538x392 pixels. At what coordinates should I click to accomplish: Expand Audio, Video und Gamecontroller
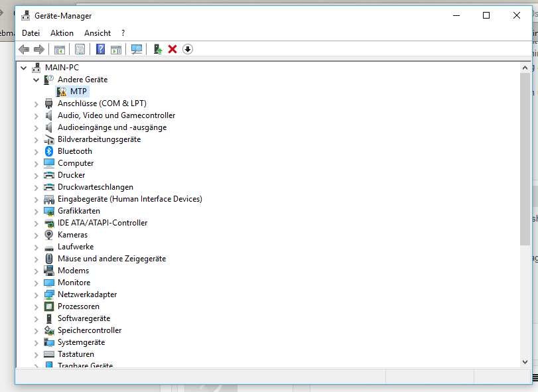pos(36,116)
